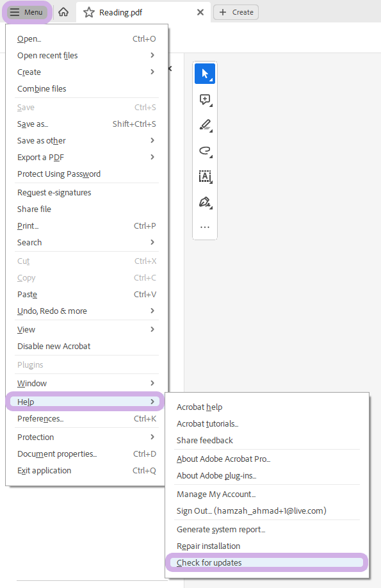
Task: Click Disable new Acrobat
Action: pos(86,347)
